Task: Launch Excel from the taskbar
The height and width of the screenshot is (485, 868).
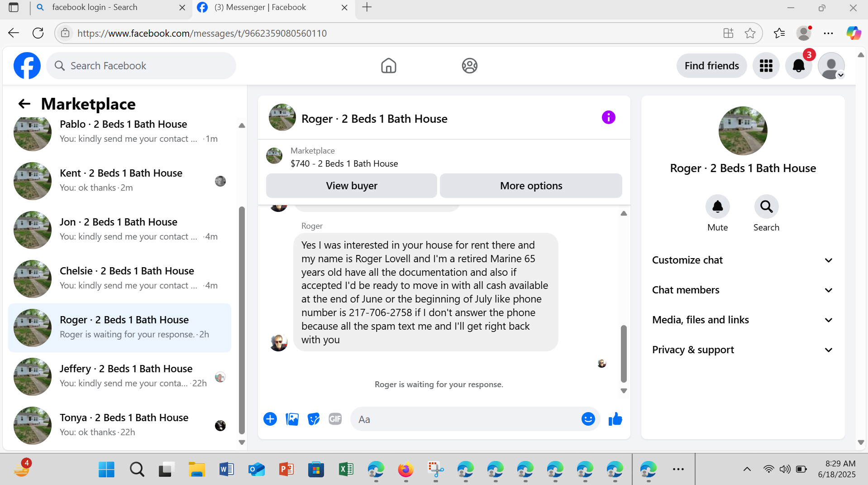Action: [346, 470]
